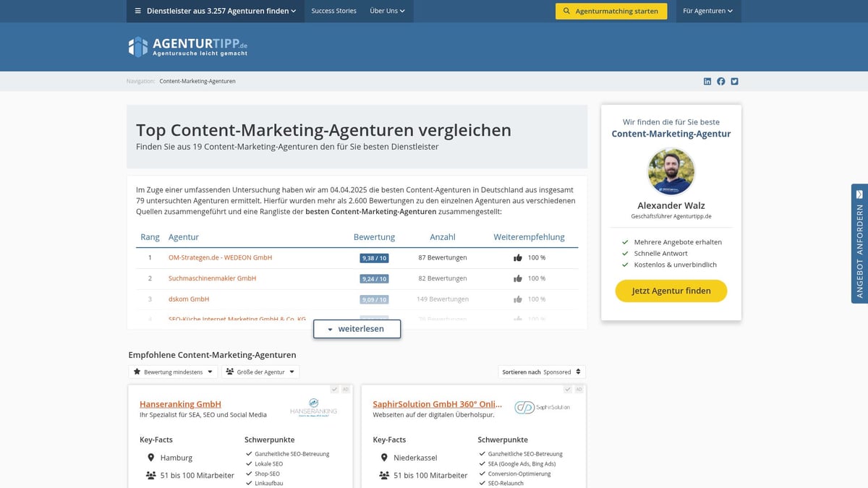This screenshot has width=868, height=488.
Task: Click the star icon in Bewertung mindestens filter
Action: [x=136, y=372]
